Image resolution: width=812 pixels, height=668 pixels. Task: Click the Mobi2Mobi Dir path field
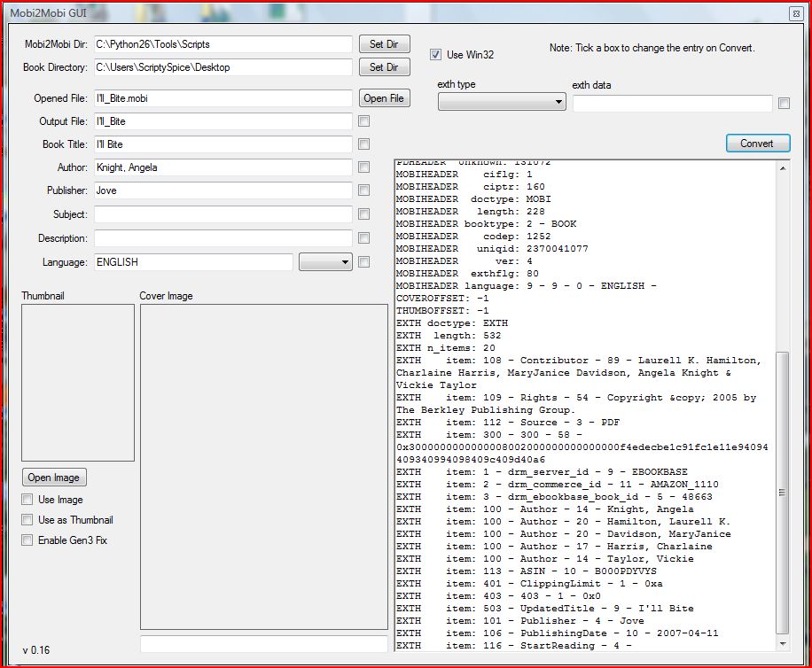(223, 44)
